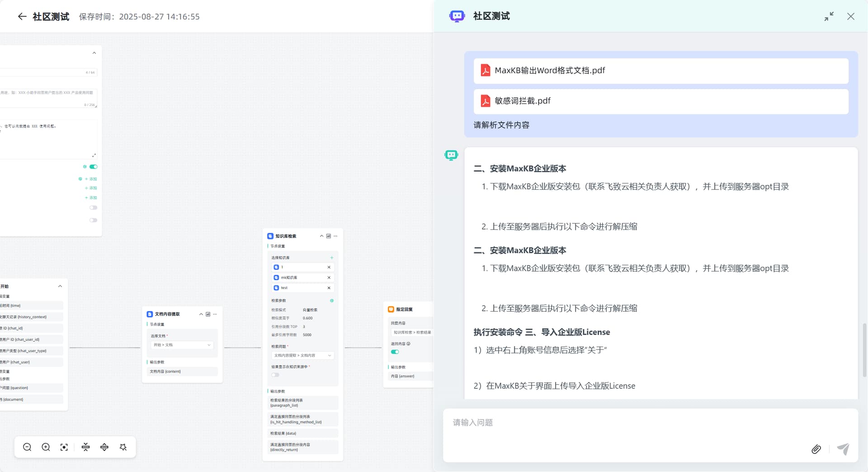Shrink the 社区测试 chat panel
The height and width of the screenshot is (472, 868).
(x=829, y=16)
